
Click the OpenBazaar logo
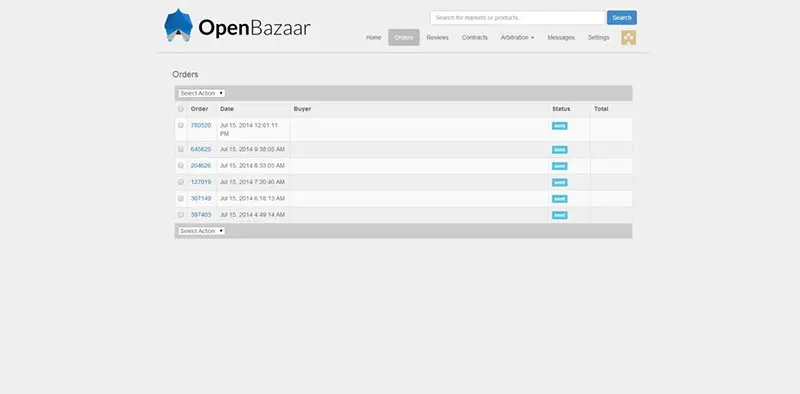(x=237, y=26)
